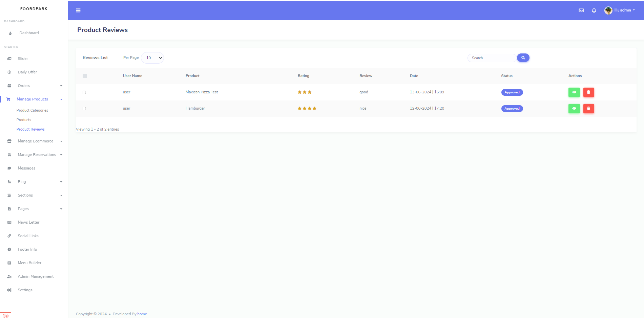The image size is (644, 318).
Task: Open the Per Page dropdown
Action: (152, 58)
